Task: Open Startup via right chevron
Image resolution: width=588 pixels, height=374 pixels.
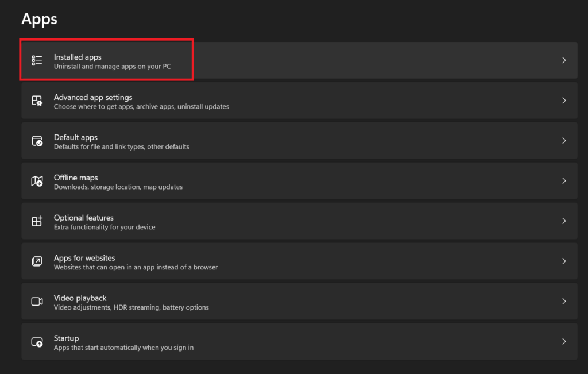Action: click(x=564, y=341)
